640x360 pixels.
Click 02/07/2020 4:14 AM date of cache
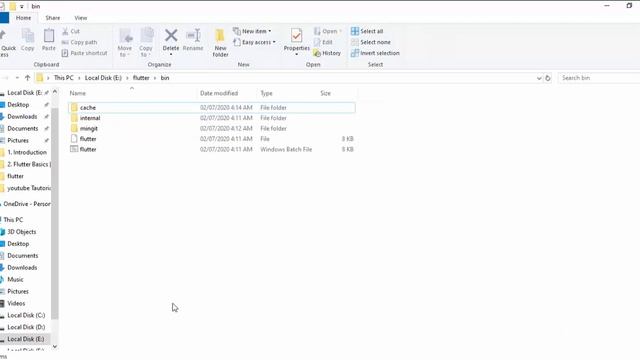tap(226, 107)
